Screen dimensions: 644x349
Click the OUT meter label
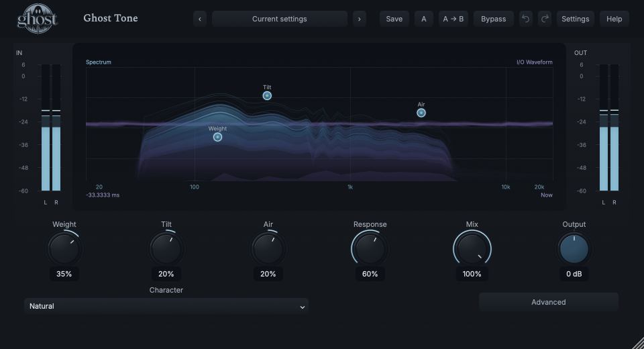click(580, 52)
